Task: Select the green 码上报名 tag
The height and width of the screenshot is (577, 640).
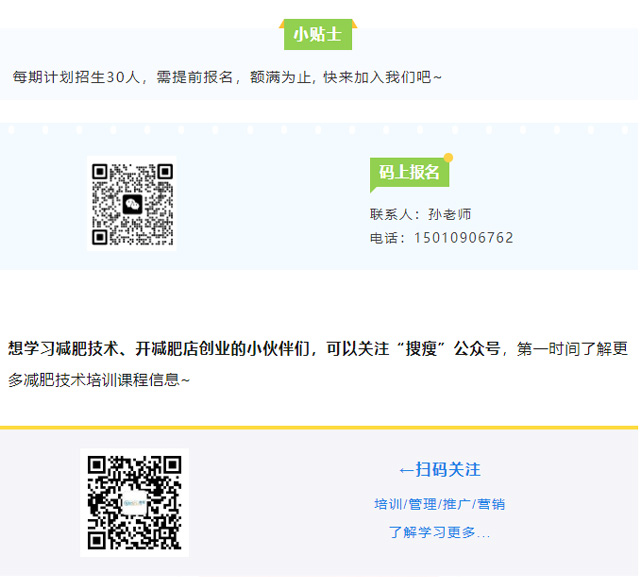Action: [409, 172]
